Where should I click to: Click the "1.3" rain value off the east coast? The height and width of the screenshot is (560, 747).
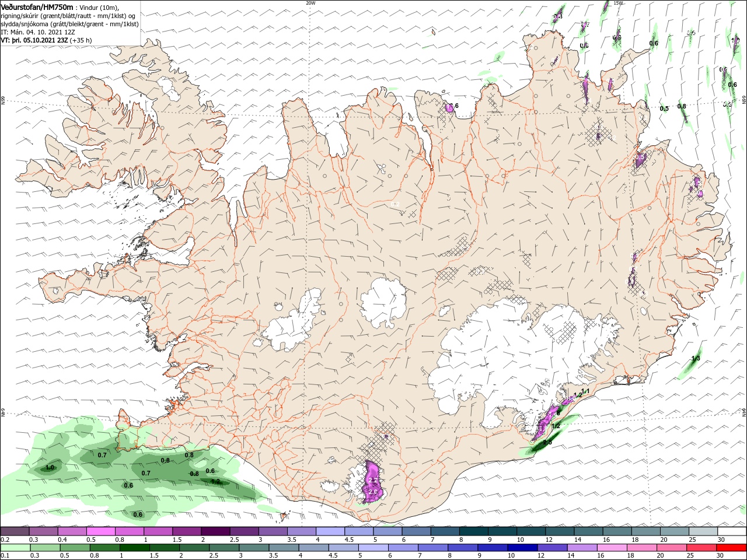pos(696,358)
